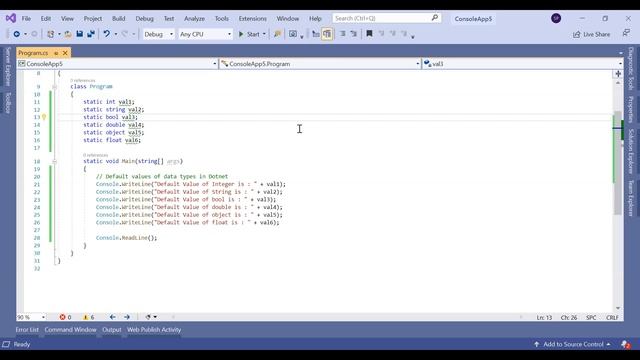640x360 pixels.
Task: Open the val3 member dropdown
Action: (522, 64)
